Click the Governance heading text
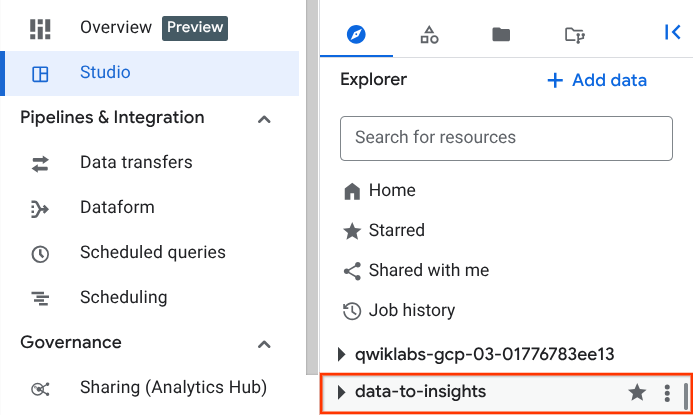 click(x=71, y=343)
